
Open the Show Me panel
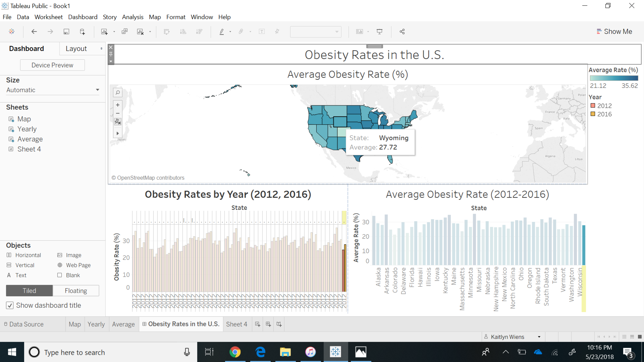(x=614, y=31)
